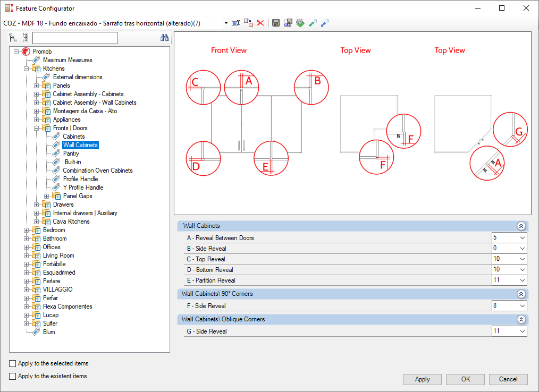Click the rename configuration icon

click(236, 23)
